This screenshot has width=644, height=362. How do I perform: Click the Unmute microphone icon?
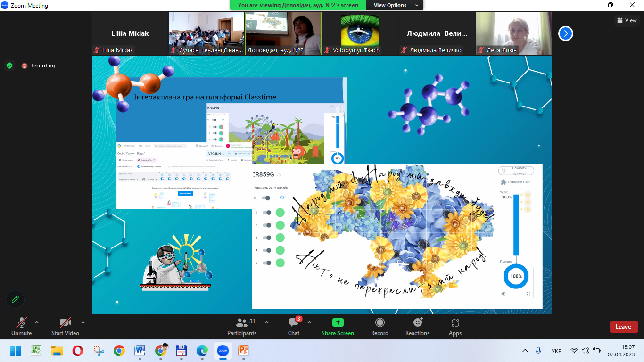coord(22,322)
